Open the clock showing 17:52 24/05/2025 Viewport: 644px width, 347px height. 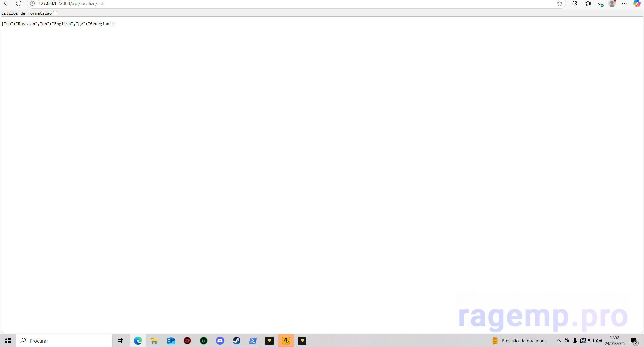pyautogui.click(x=615, y=341)
